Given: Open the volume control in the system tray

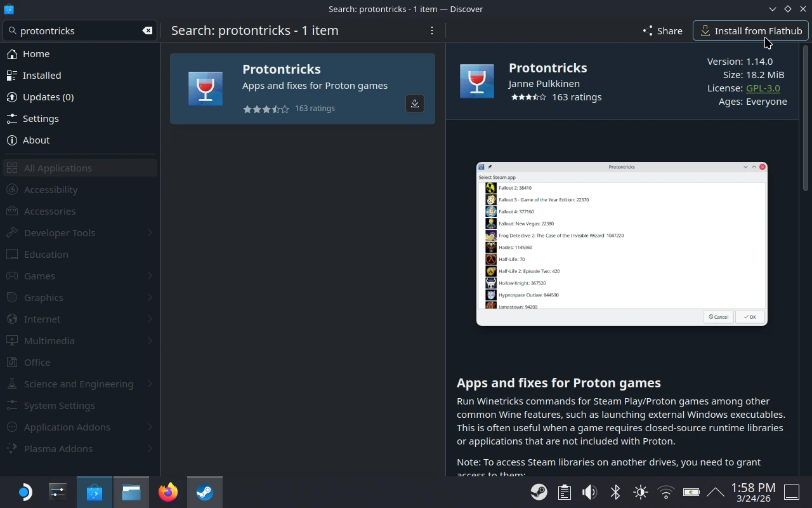Looking at the screenshot, I should click(x=589, y=491).
